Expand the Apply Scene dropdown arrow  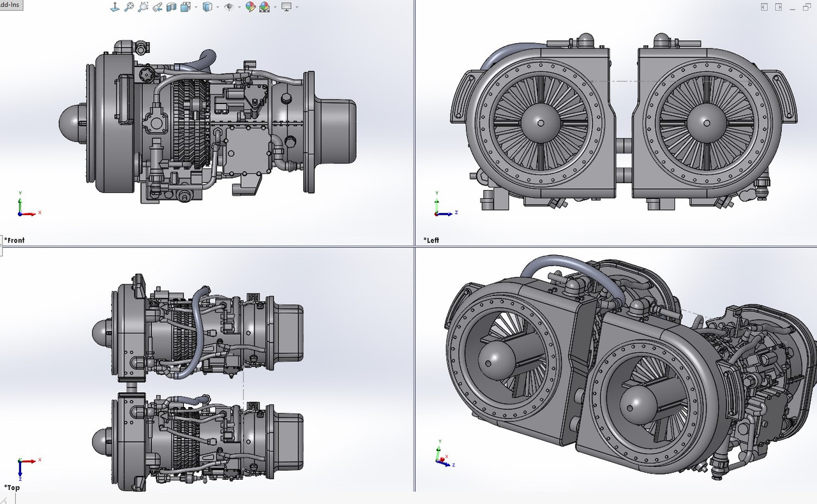click(275, 8)
